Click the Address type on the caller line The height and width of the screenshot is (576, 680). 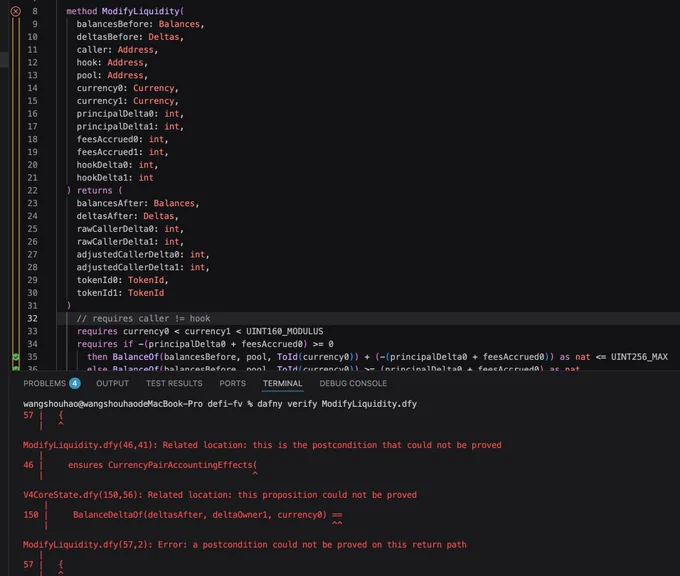click(135, 50)
